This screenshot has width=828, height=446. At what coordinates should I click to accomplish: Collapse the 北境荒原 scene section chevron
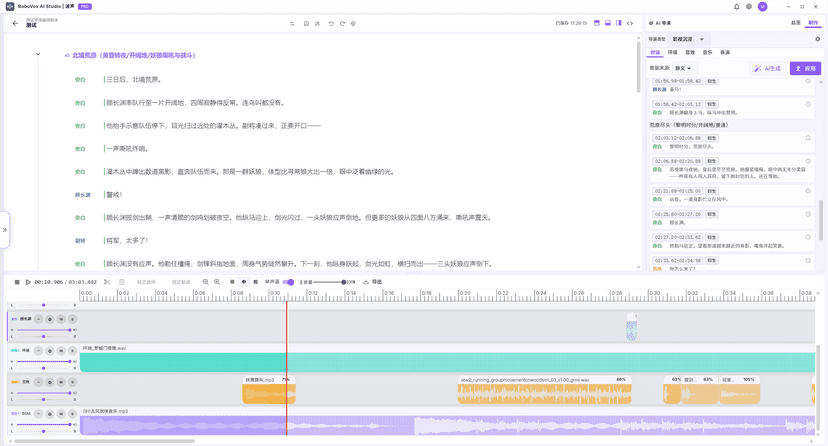pyautogui.click(x=38, y=55)
